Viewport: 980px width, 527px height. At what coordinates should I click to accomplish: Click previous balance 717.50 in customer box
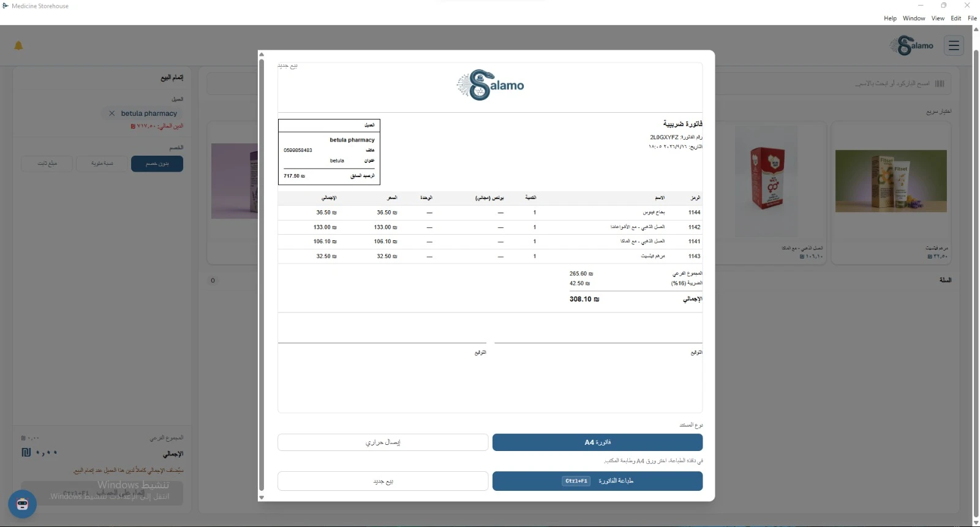[x=294, y=176]
